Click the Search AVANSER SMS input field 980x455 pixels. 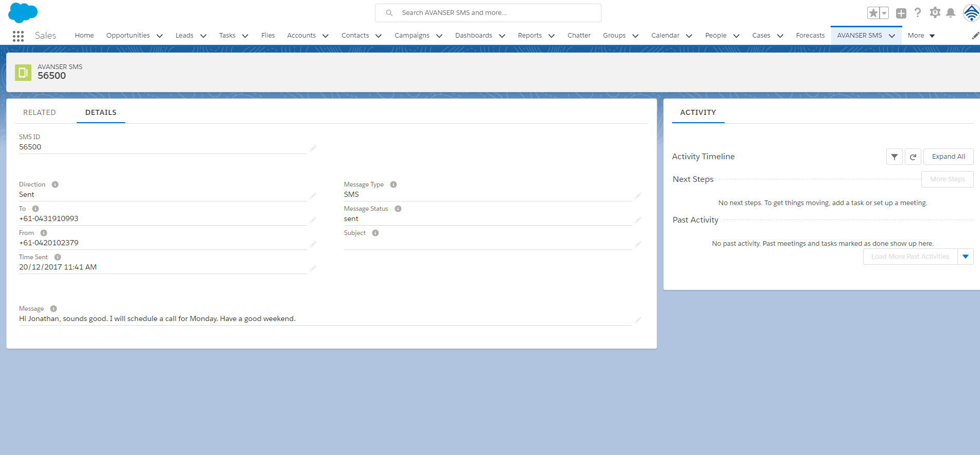pos(488,13)
